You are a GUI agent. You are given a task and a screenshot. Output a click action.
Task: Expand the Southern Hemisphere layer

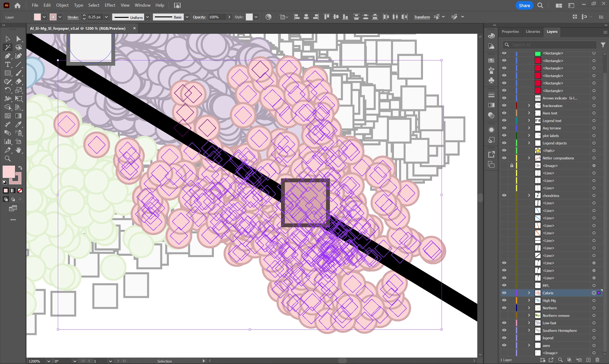coord(529,330)
